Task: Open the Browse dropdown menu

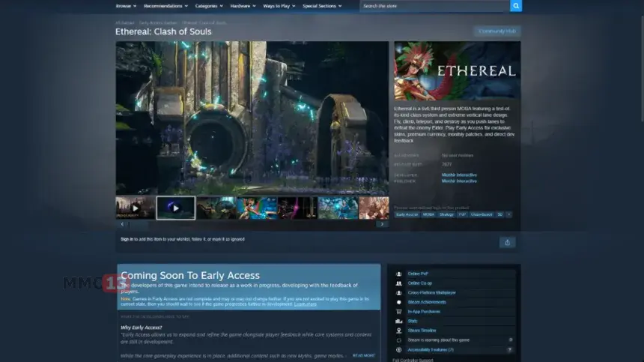Action: tap(125, 6)
